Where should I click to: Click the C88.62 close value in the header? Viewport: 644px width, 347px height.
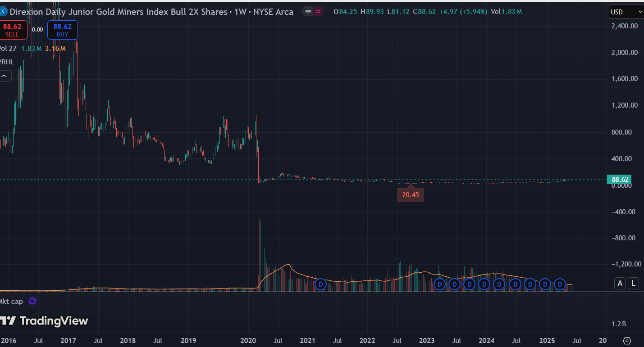[x=424, y=12]
